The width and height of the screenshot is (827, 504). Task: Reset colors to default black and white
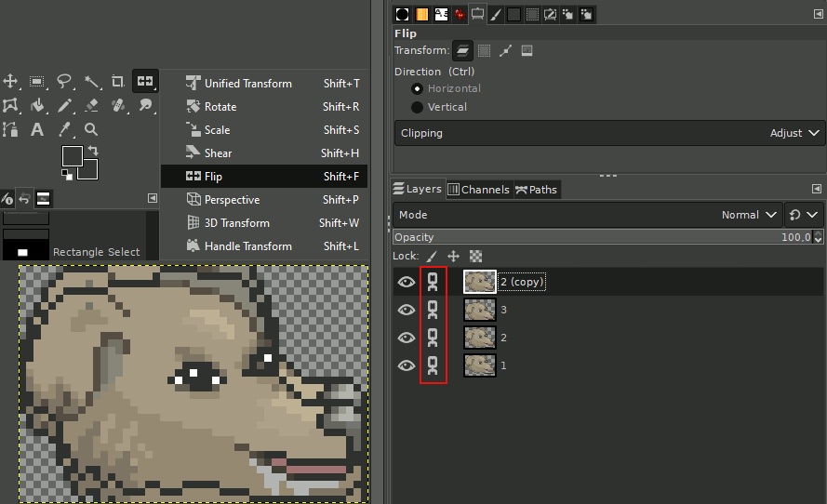(x=67, y=175)
